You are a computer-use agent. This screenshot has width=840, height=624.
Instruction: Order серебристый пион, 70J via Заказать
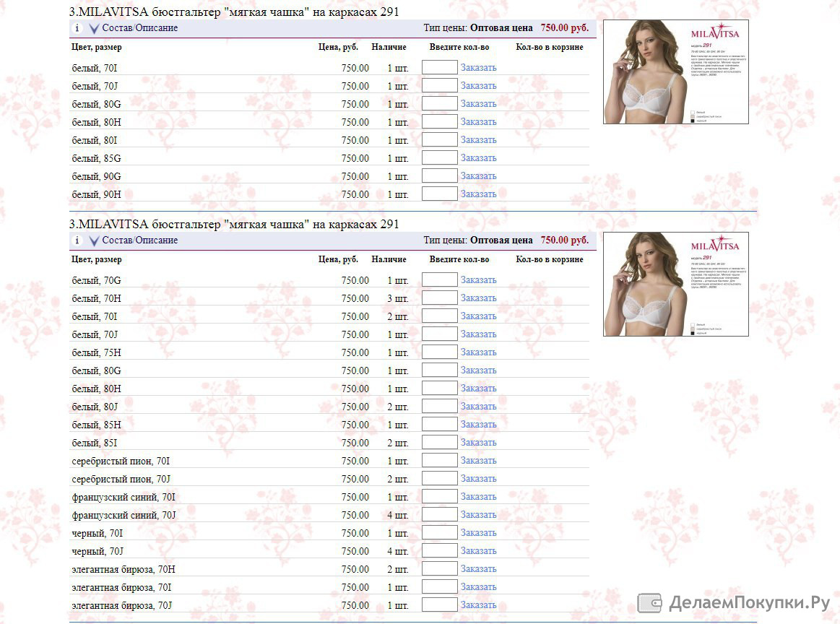[478, 479]
